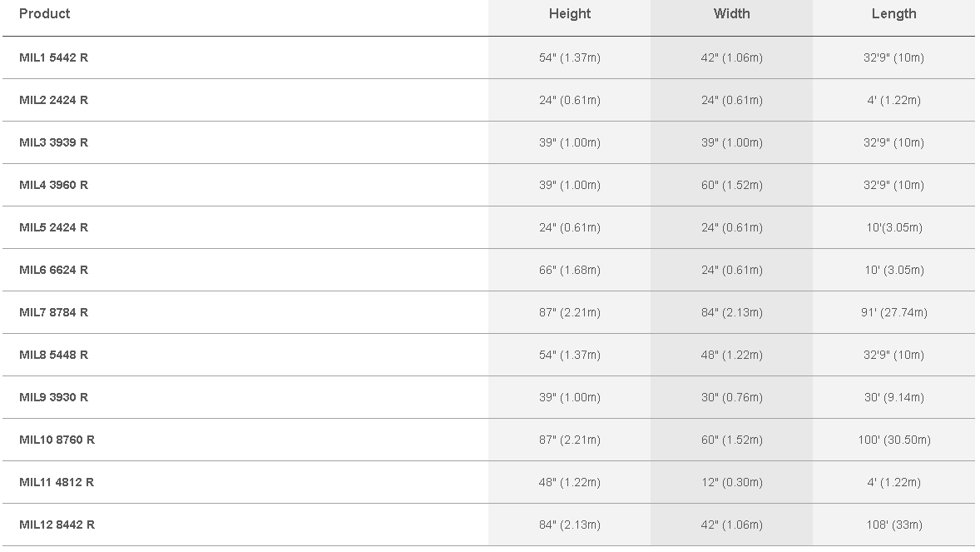
Task: Click the MIL7 8784 R product name
Action: point(53,312)
